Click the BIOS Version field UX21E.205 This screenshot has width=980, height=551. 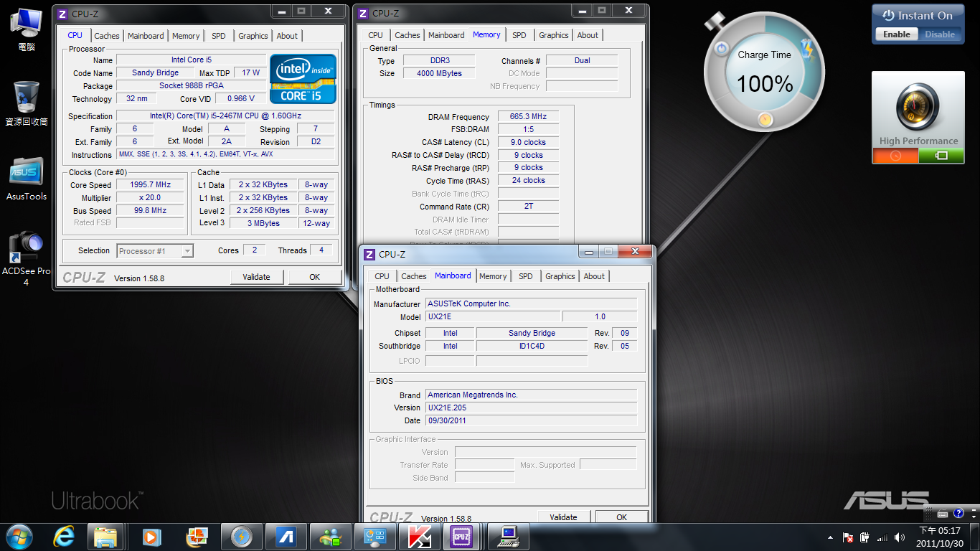531,408
